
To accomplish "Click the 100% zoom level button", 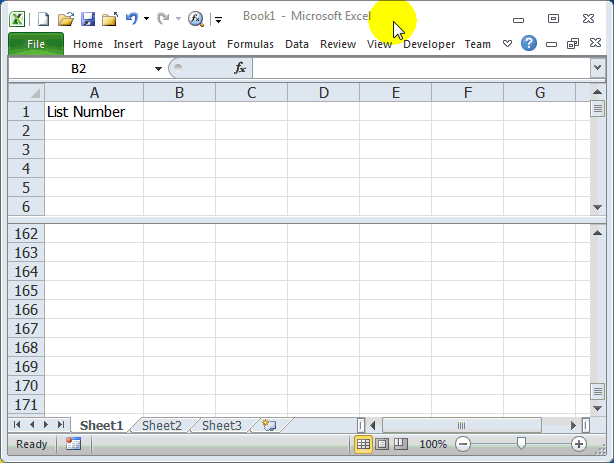I will pos(433,444).
